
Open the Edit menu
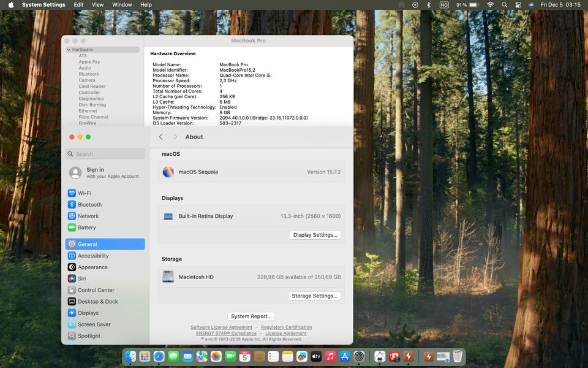(x=78, y=5)
